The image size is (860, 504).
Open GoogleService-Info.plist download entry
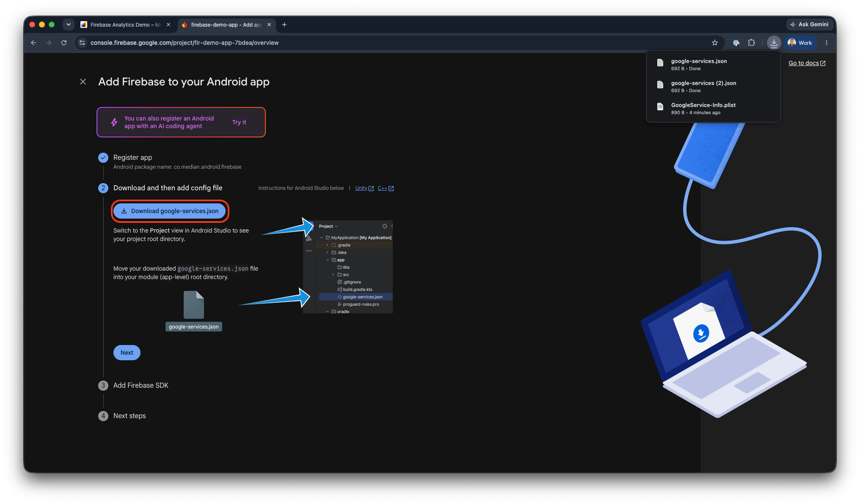(714, 108)
